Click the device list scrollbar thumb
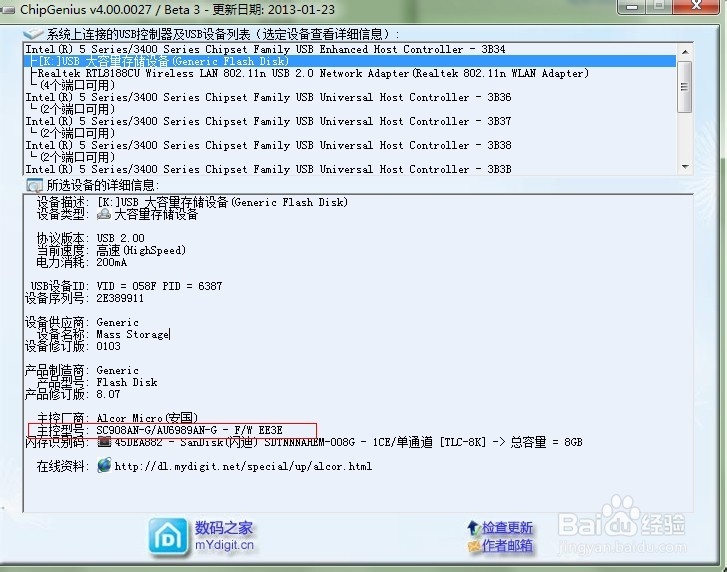Viewport: 727px width, 572px height. 684,87
